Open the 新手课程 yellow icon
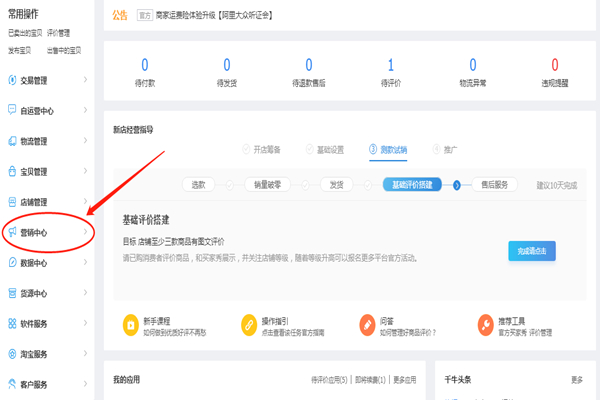 131,325
